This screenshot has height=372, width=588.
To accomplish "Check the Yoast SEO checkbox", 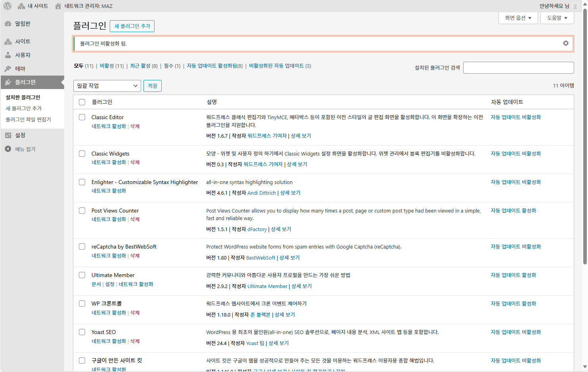I will (82, 332).
